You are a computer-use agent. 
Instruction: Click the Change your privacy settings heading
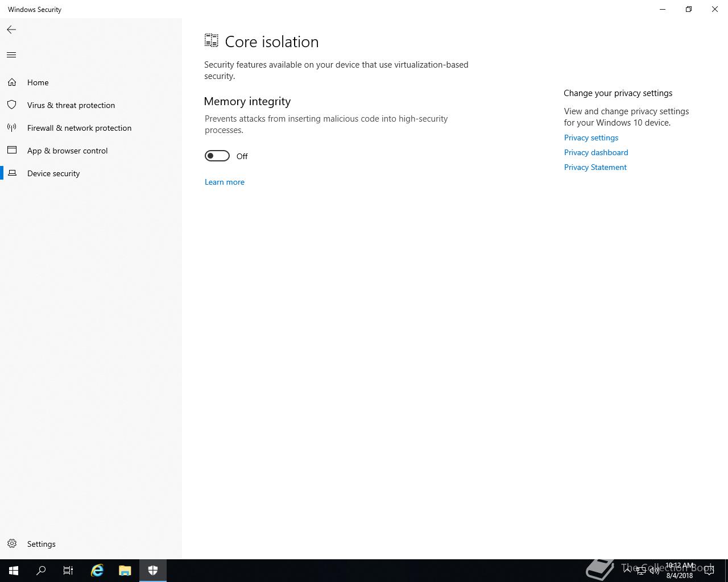click(618, 93)
